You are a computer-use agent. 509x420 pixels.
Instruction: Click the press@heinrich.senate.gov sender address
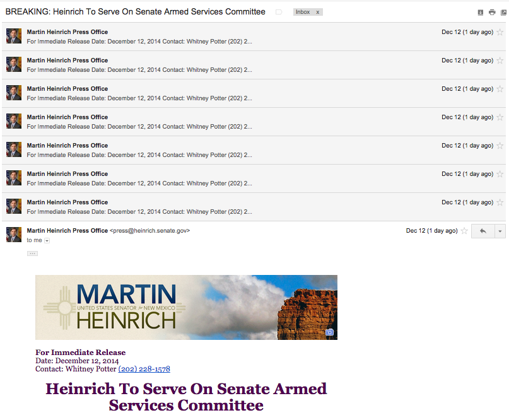click(149, 231)
